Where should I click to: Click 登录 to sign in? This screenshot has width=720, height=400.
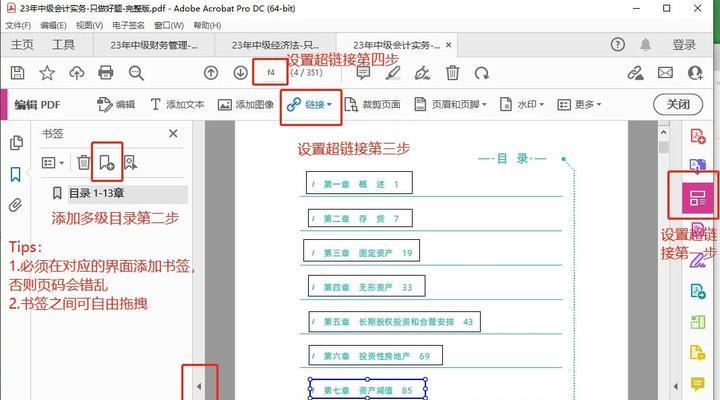(x=684, y=45)
